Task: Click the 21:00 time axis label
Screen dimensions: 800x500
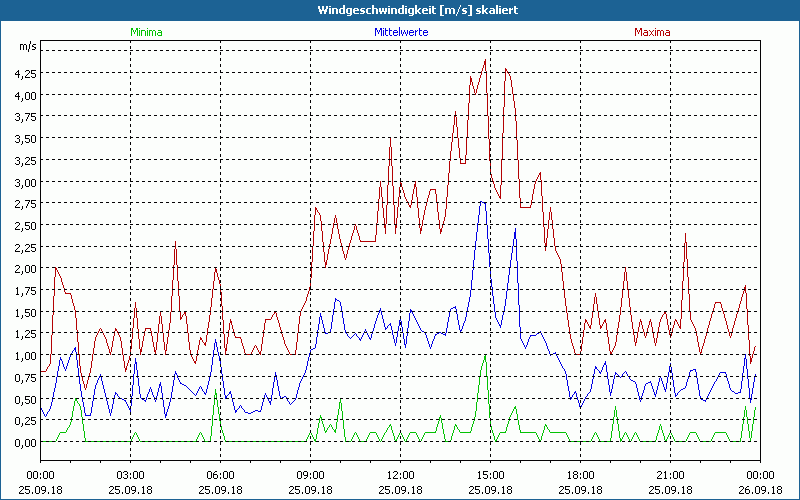Action: [670, 476]
